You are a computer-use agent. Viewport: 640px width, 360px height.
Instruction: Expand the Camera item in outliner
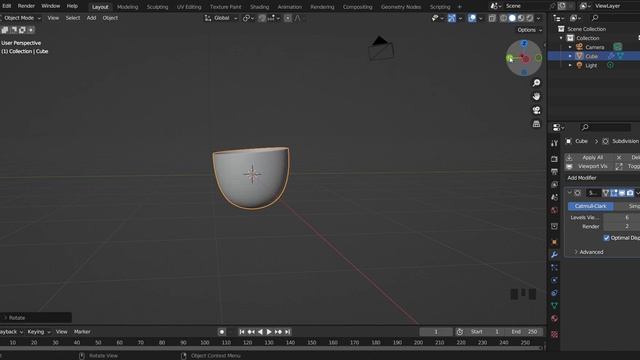[x=570, y=47]
